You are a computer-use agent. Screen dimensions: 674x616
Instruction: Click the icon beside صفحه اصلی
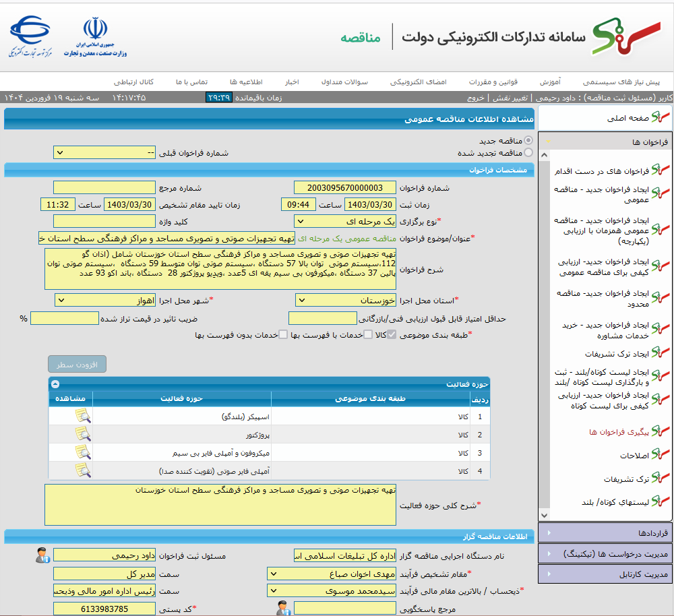click(x=661, y=117)
